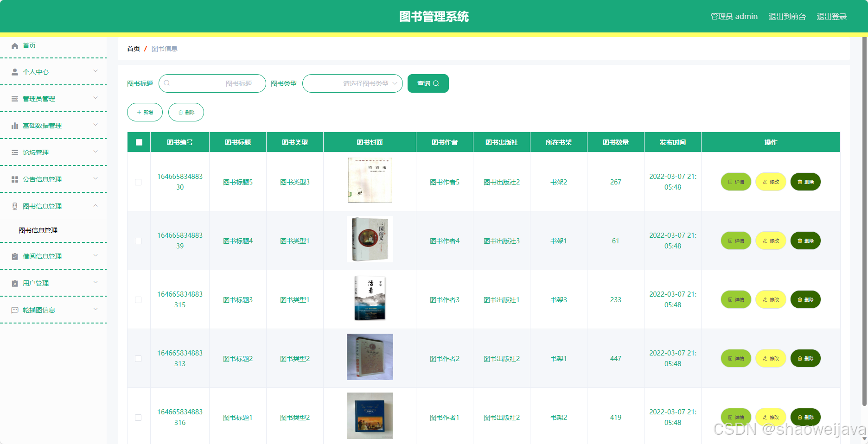Open 详情 for 图书标题2 row

coord(736,358)
